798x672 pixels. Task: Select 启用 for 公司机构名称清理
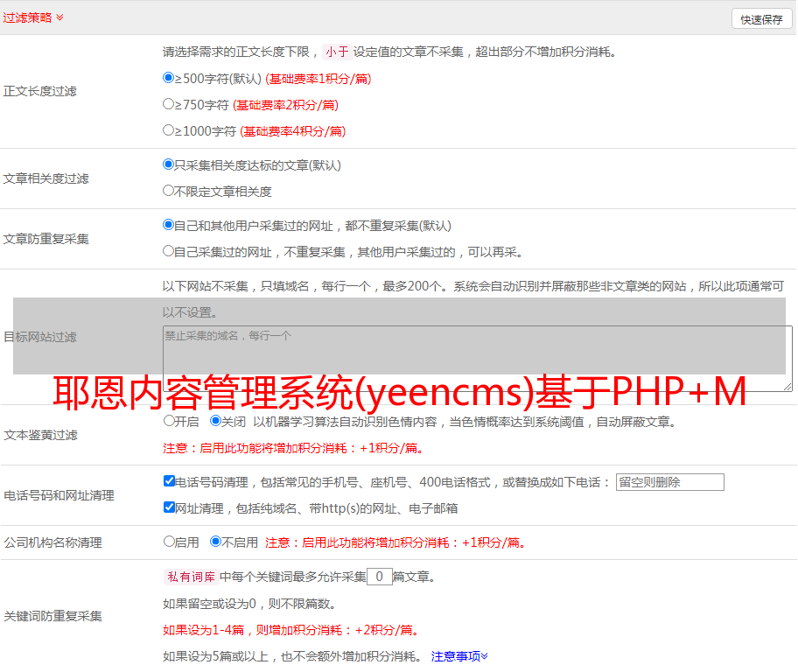tap(169, 542)
